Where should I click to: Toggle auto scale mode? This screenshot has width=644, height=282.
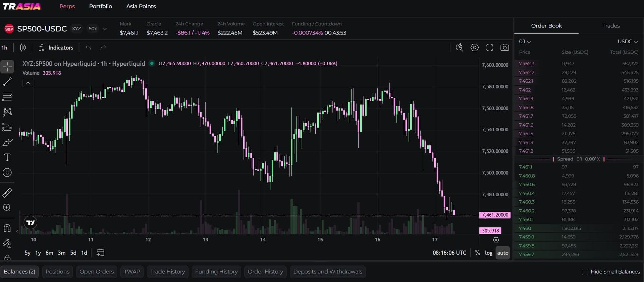[x=502, y=253]
